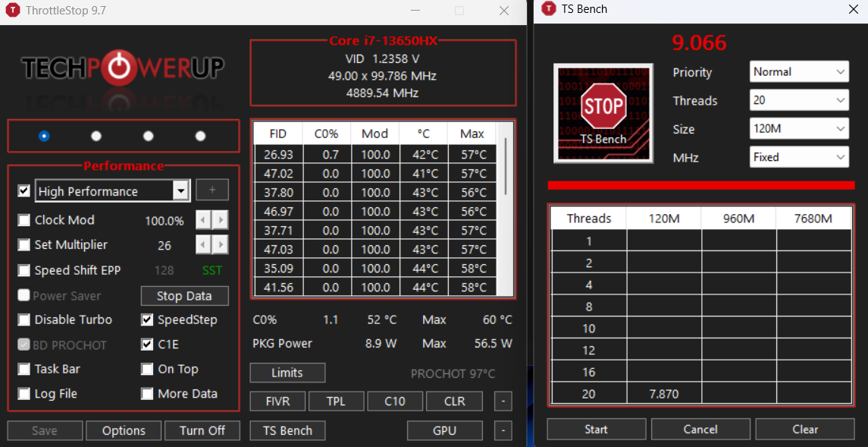Select the first profile radio button

(x=44, y=136)
